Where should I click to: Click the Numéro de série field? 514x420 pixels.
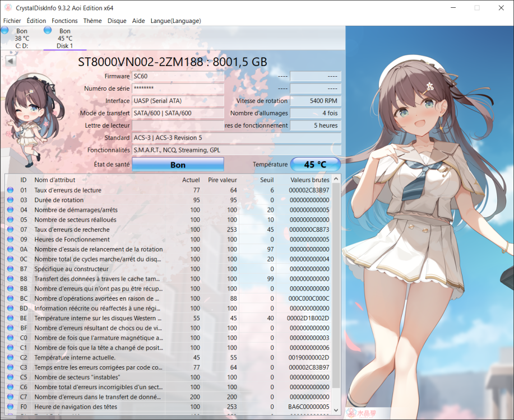(178, 88)
